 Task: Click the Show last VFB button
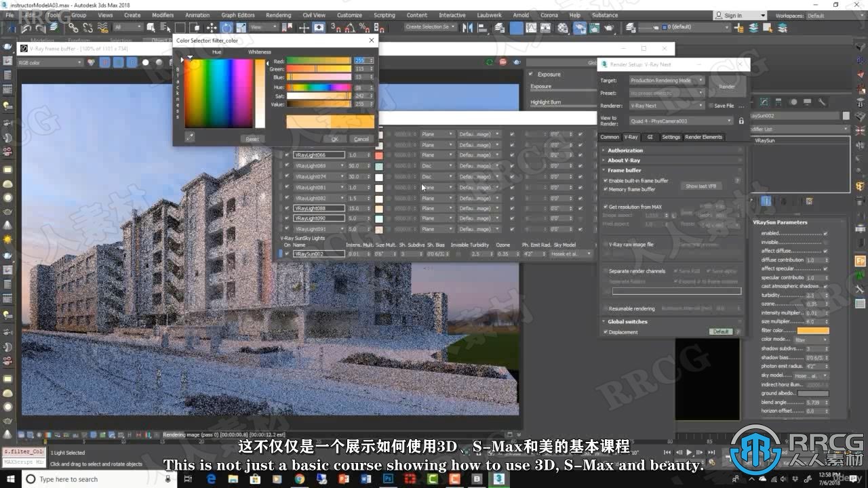701,186
